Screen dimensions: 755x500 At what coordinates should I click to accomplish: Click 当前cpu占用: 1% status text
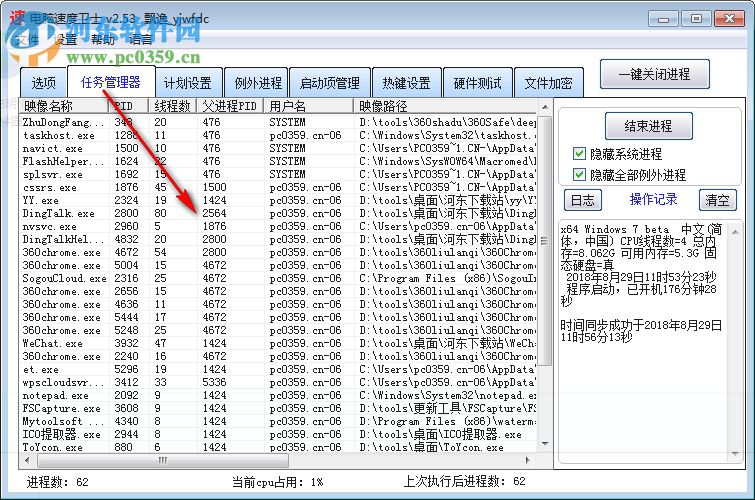coord(278,482)
